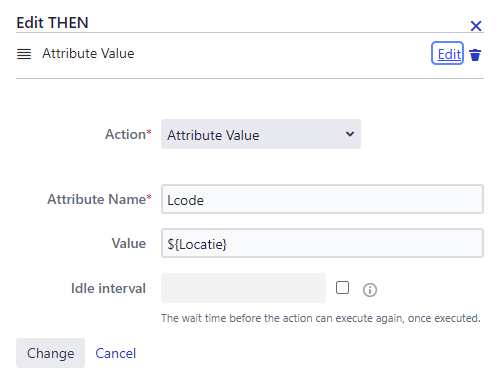Click the empty Idle interval input box

click(x=243, y=288)
